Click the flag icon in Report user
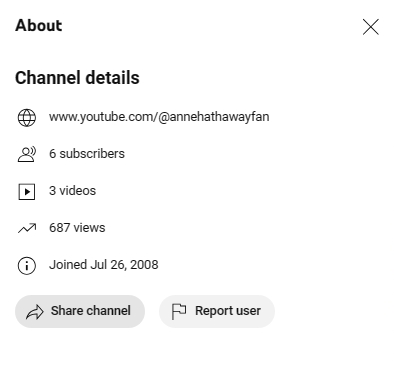 (179, 311)
